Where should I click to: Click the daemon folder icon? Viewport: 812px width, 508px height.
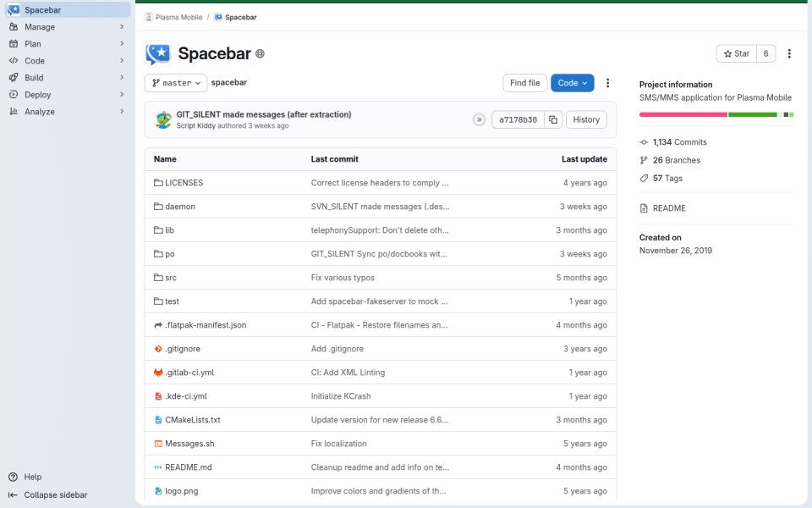click(158, 207)
